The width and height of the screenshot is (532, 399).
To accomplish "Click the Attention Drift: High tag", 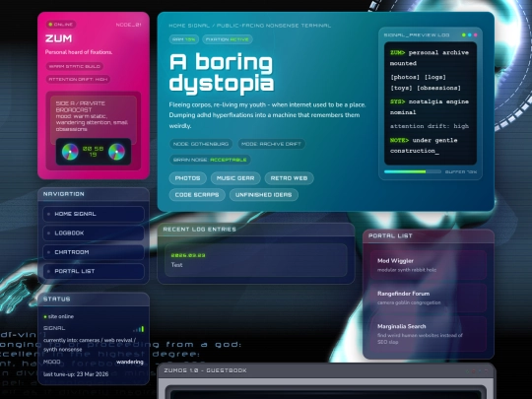I will [x=78, y=79].
